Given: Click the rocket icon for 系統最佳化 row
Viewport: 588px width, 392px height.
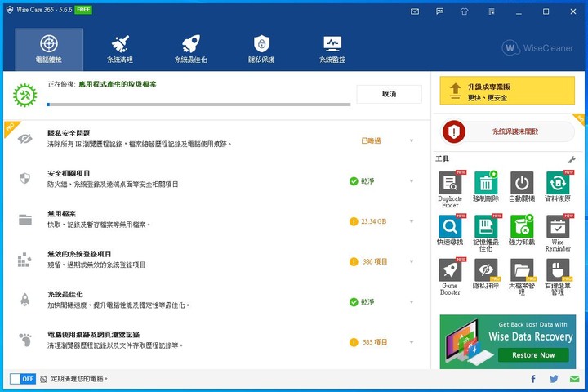Looking at the screenshot, I should [25, 300].
